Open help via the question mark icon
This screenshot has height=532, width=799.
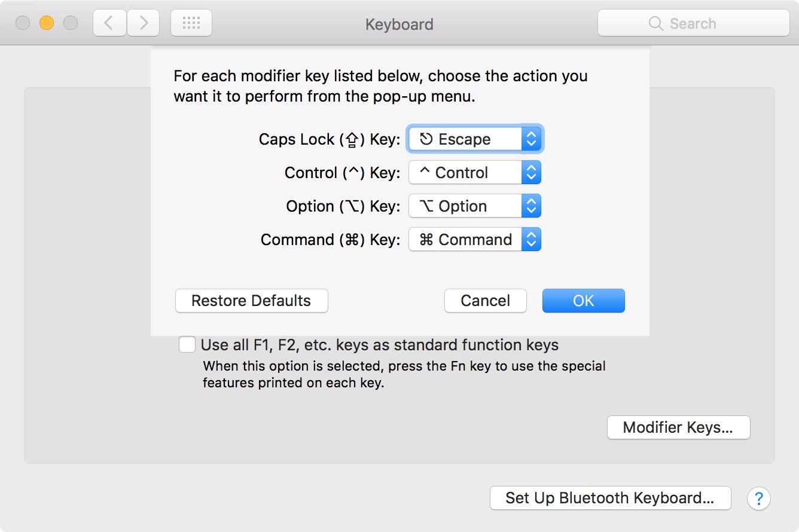point(758,498)
